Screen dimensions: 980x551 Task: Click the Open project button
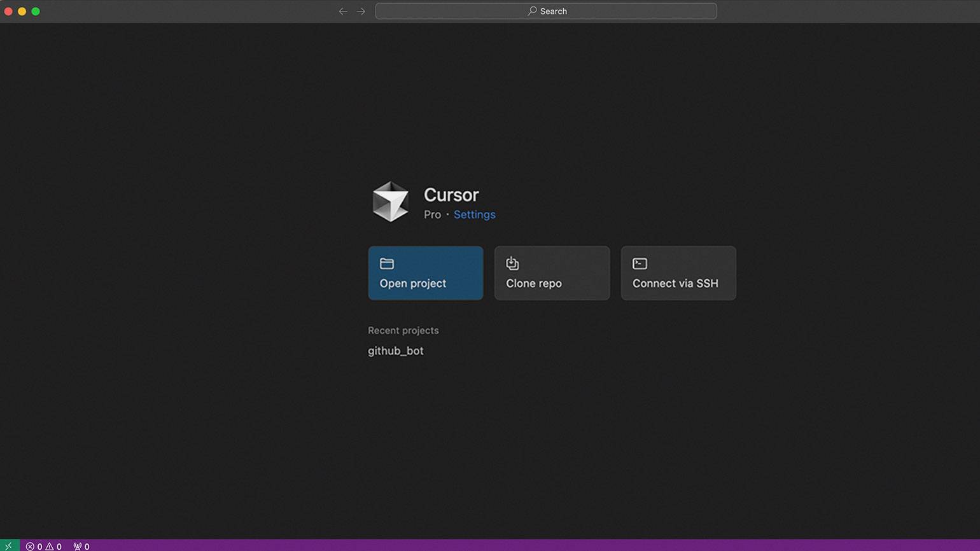pyautogui.click(x=426, y=273)
